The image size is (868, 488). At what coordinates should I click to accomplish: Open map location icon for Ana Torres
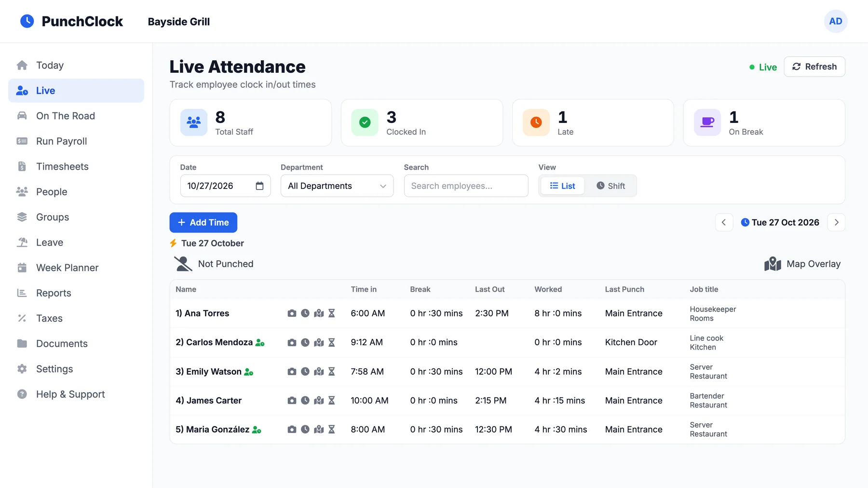click(319, 313)
